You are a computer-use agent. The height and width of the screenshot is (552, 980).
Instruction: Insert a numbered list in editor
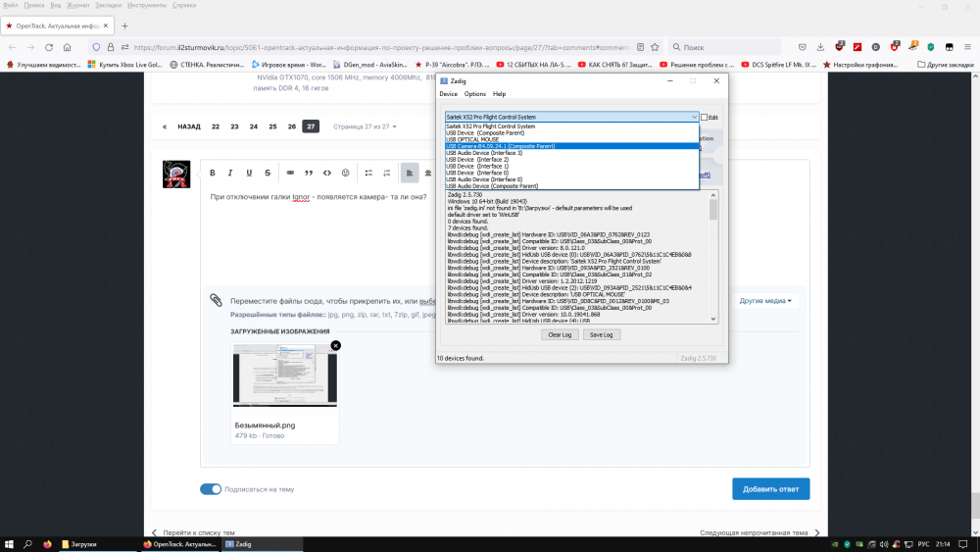pos(387,173)
